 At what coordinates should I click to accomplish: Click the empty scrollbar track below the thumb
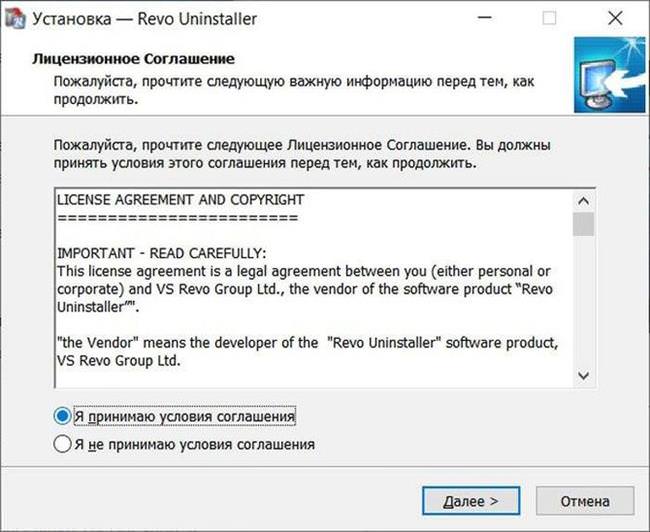(583, 301)
